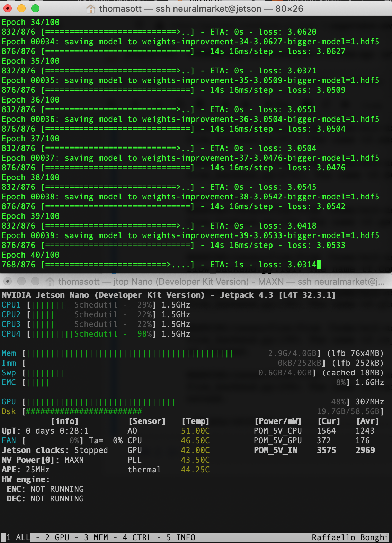The image size is (392, 543).
Task: Click the CPU temperature 46.50C
Action: 195,440
